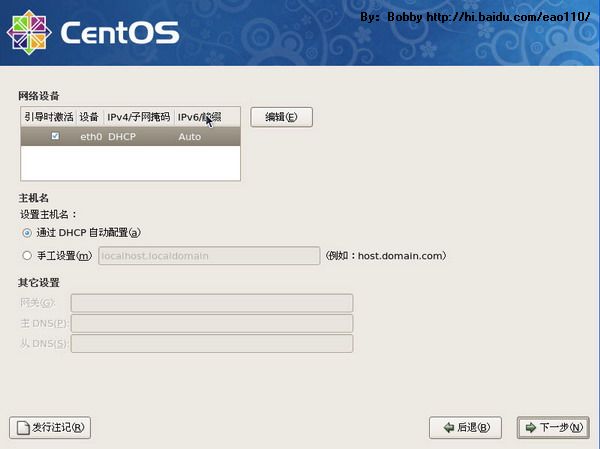Click the 发行注记(R) button
This screenshot has height=449, width=600.
(50, 428)
